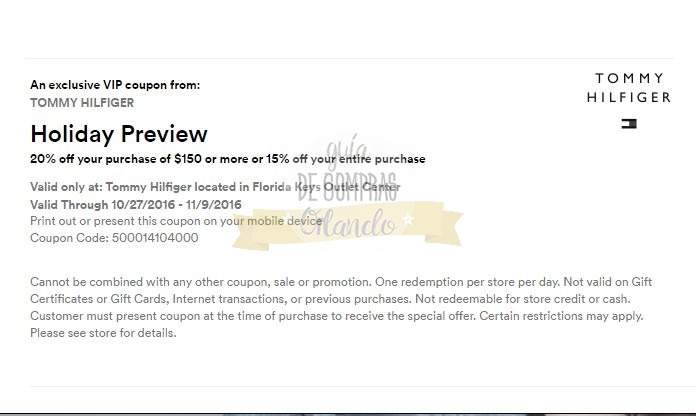Click the coupon code number 500014104000
The width and height of the screenshot is (696, 416).
tap(155, 238)
